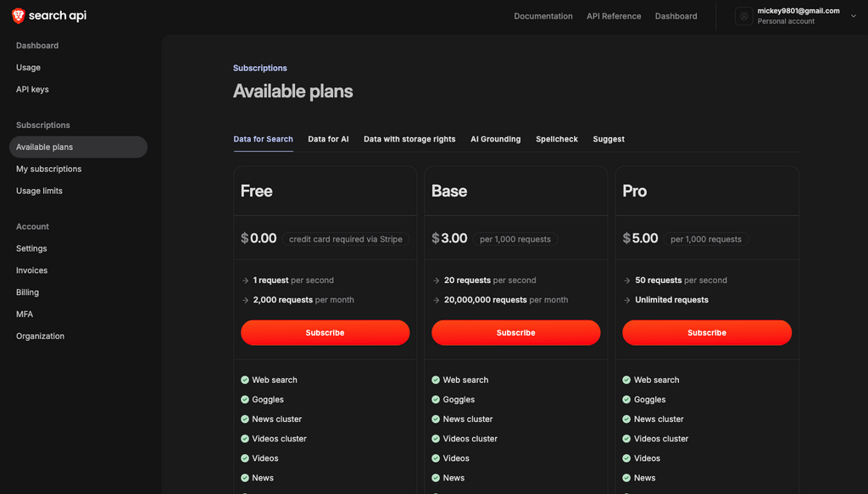The height and width of the screenshot is (494, 868).
Task: Switch to the Data for AI tab
Action: tap(328, 139)
